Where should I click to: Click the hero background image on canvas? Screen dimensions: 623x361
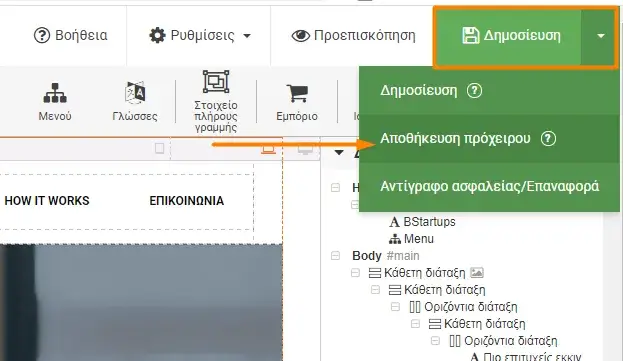pos(141,303)
